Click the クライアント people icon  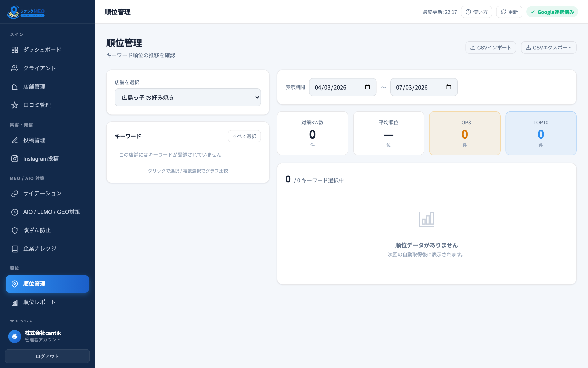click(x=14, y=68)
